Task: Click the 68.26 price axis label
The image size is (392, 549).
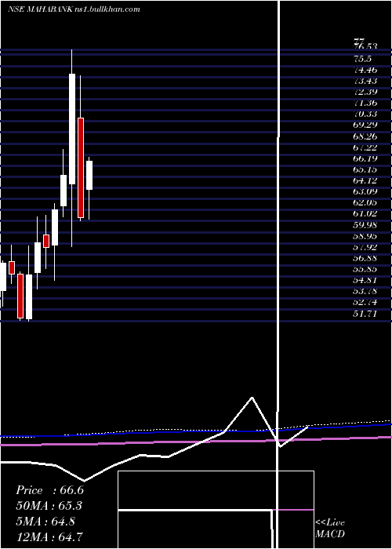Action: point(365,136)
